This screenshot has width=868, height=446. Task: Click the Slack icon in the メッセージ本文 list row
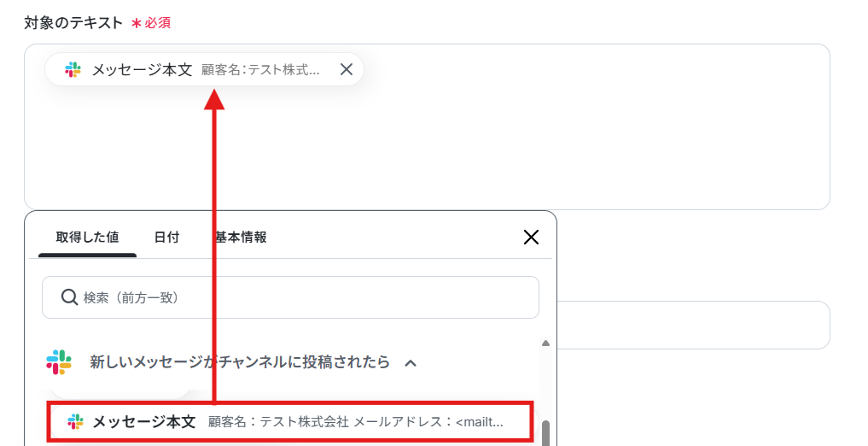click(x=75, y=421)
